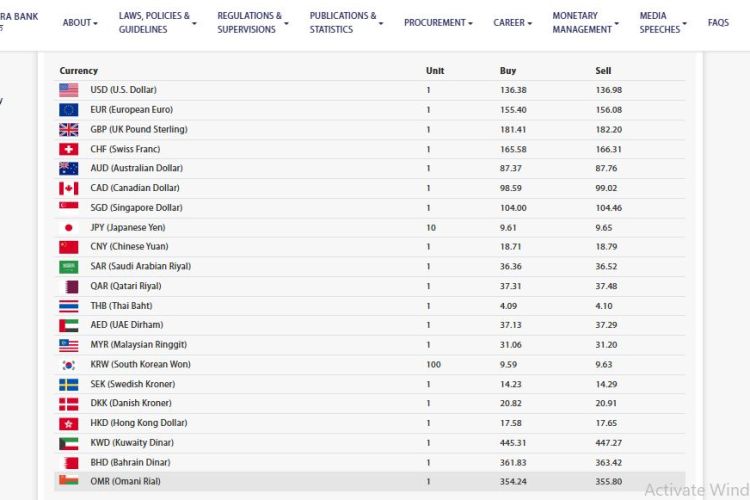Select the KWD (Kuwaity Dinar) label
Viewport: 750px width, 500px height.
[132, 443]
